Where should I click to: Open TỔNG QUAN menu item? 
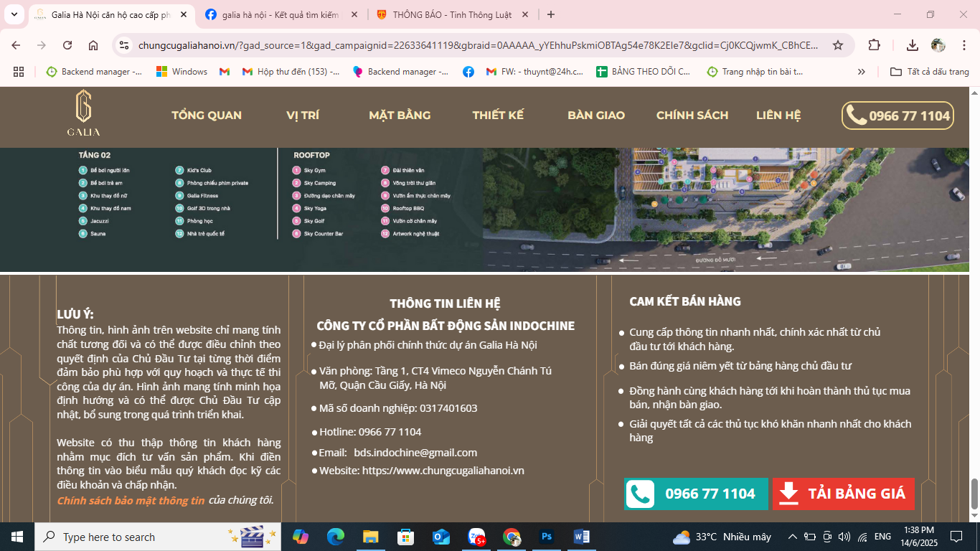(x=207, y=116)
